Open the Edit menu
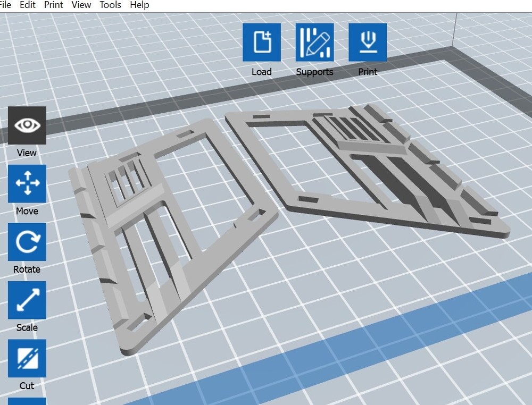 (x=28, y=5)
